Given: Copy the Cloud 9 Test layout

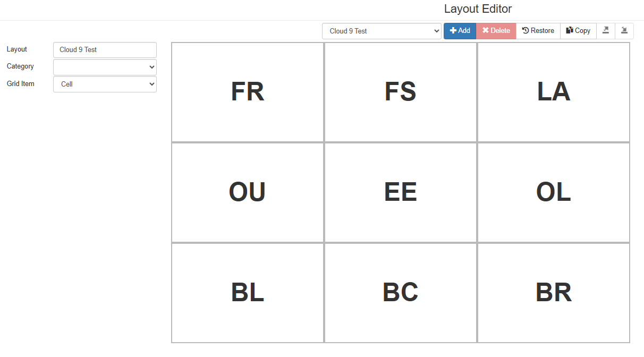Looking at the screenshot, I should pyautogui.click(x=579, y=31).
